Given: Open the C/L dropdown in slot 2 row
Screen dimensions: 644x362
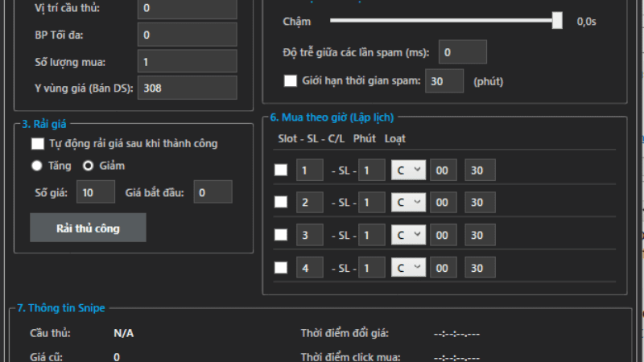Looking at the screenshot, I should point(408,203).
